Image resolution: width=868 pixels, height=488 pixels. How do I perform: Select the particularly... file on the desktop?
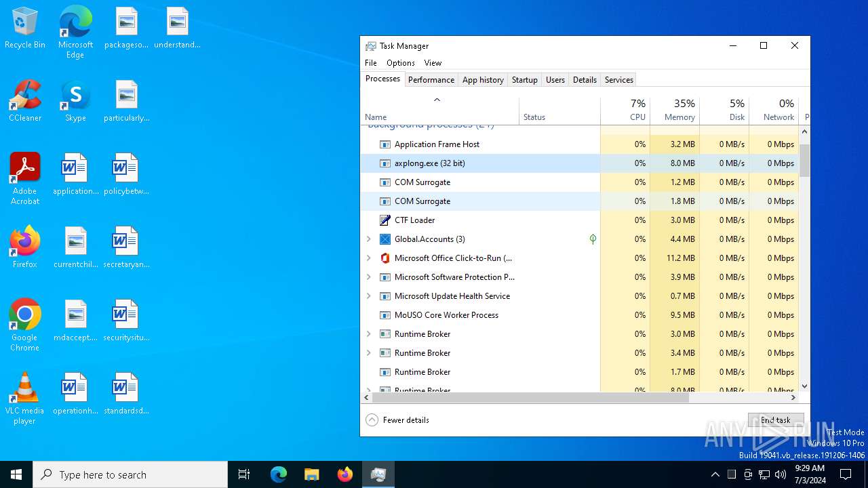tap(126, 101)
